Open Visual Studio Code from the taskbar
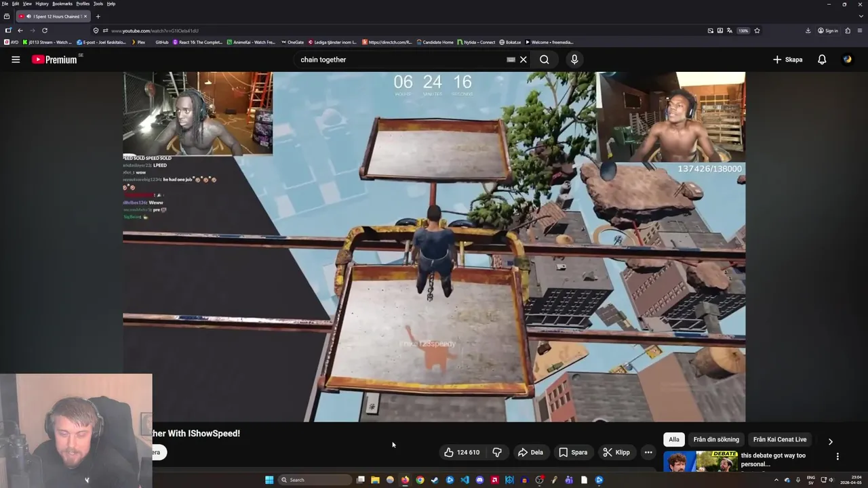This screenshot has width=868, height=488. click(x=465, y=480)
